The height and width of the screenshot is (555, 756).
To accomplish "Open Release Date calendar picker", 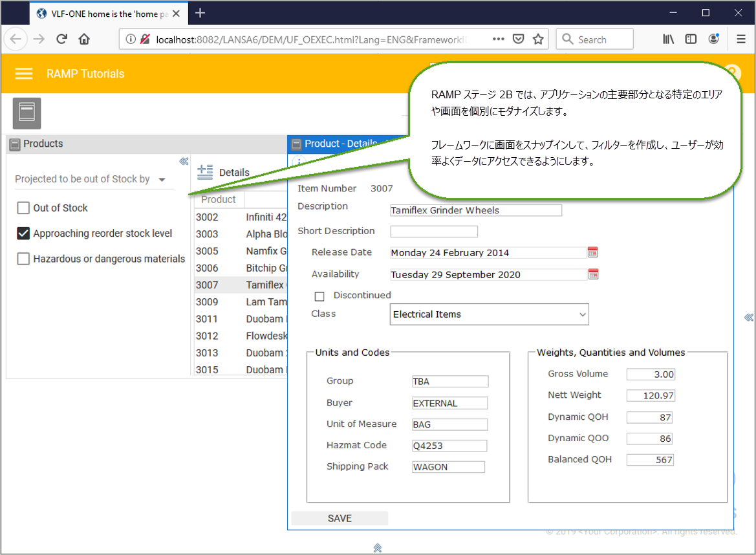I will pyautogui.click(x=592, y=252).
